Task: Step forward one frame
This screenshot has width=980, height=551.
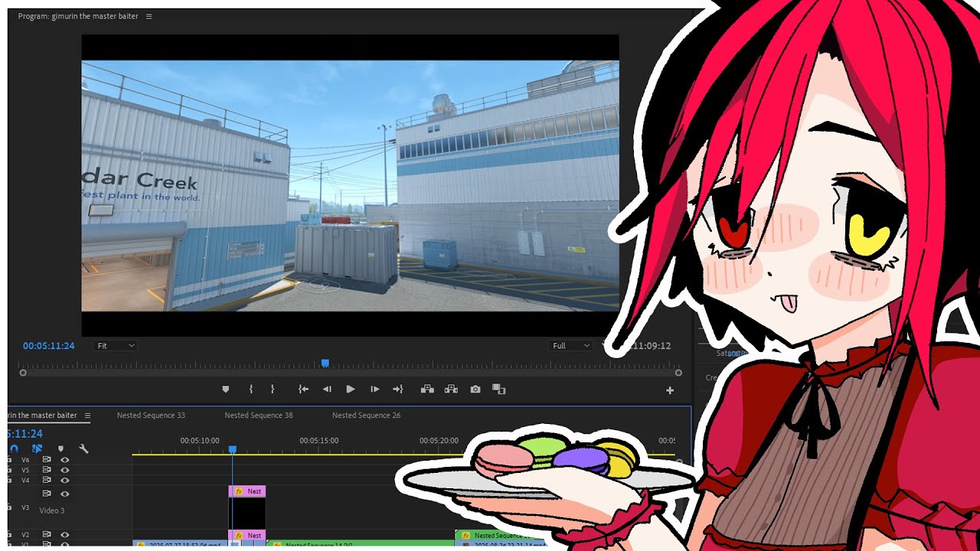Action: 374,390
